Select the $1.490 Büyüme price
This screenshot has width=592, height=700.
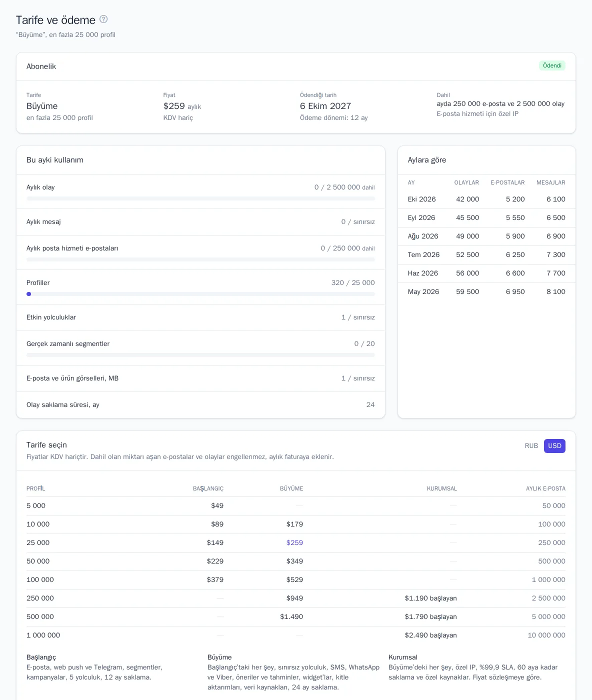click(291, 617)
